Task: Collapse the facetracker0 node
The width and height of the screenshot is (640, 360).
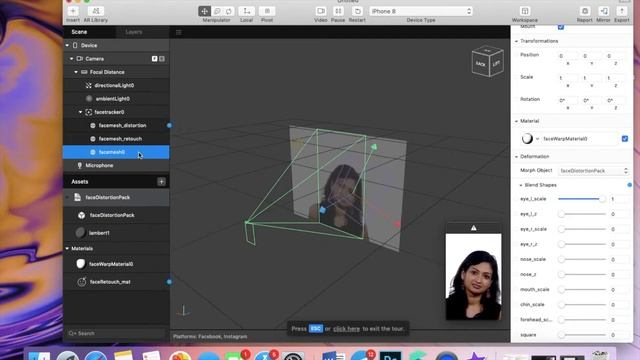Action: (x=80, y=112)
